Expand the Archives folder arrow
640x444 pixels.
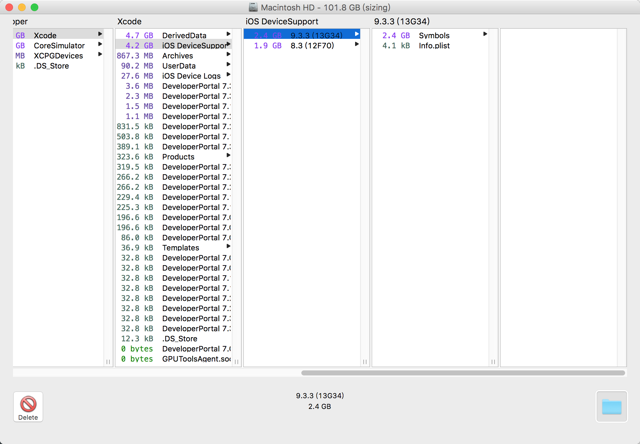point(229,55)
